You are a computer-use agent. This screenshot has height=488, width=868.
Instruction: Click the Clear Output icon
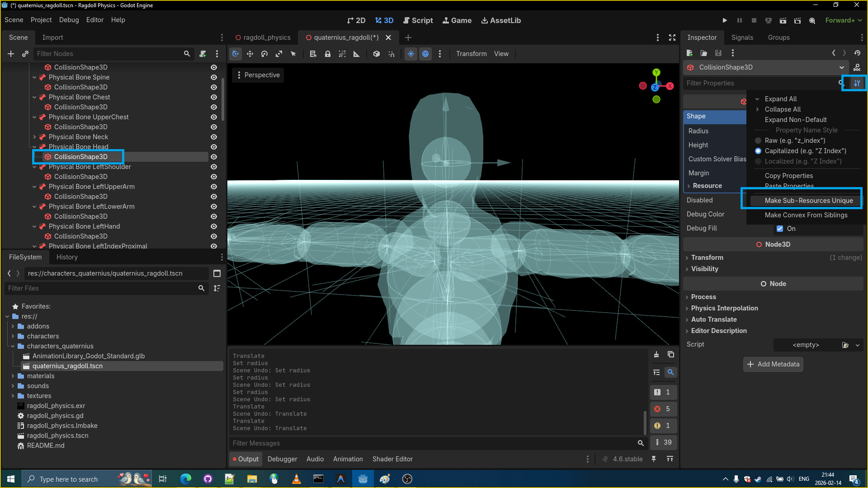coord(656,355)
